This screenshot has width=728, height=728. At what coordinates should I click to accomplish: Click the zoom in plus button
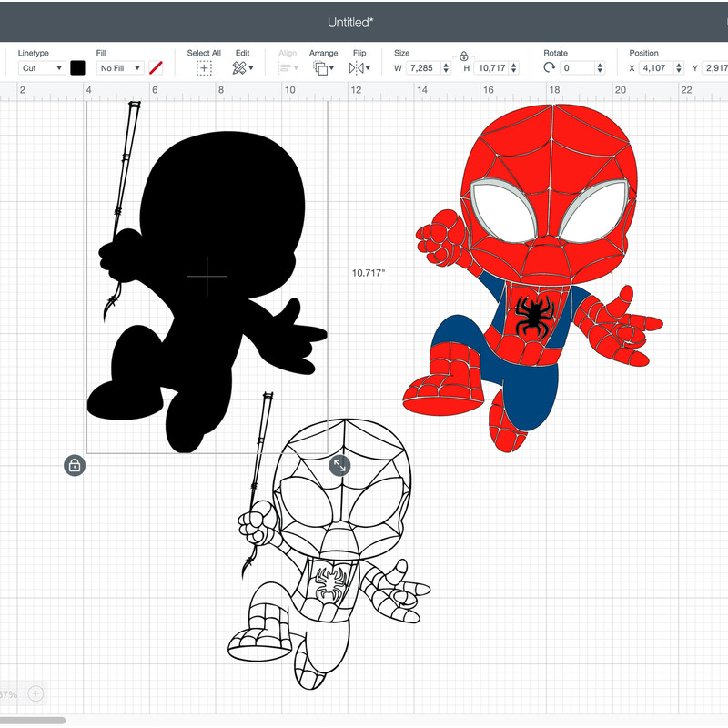pyautogui.click(x=35, y=693)
